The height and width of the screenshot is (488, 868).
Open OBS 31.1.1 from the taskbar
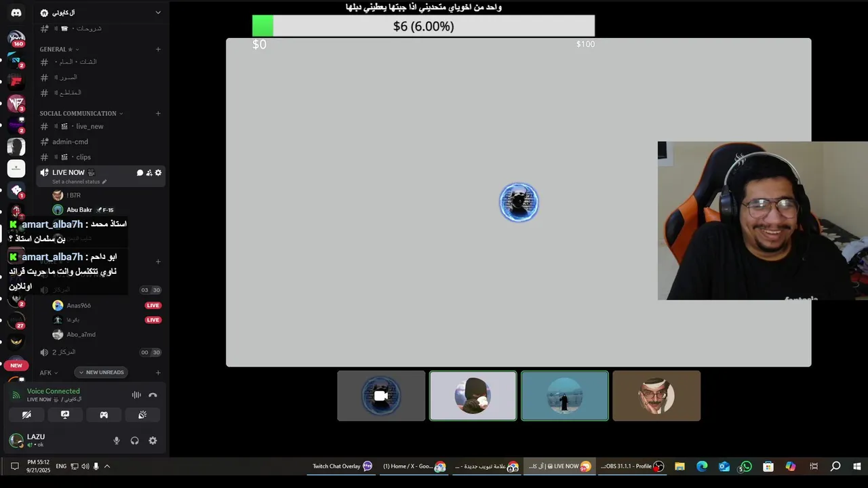(632, 466)
